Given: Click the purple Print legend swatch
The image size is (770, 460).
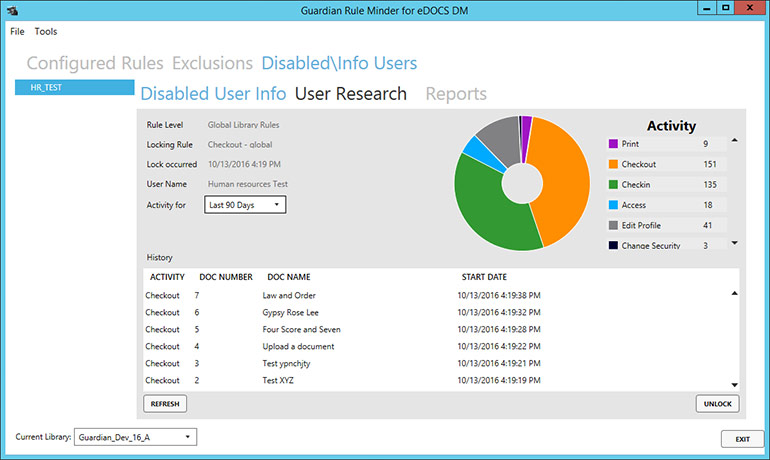Looking at the screenshot, I should pyautogui.click(x=613, y=144).
